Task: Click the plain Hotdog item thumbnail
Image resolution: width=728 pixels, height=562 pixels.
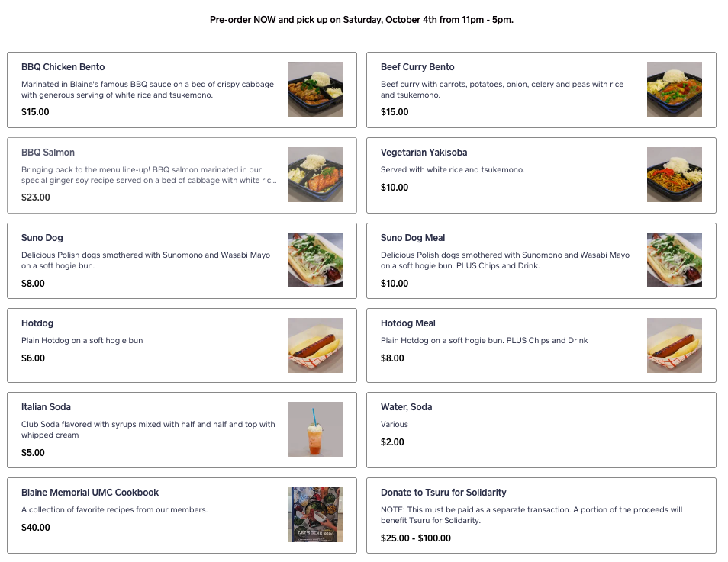Action: click(315, 345)
